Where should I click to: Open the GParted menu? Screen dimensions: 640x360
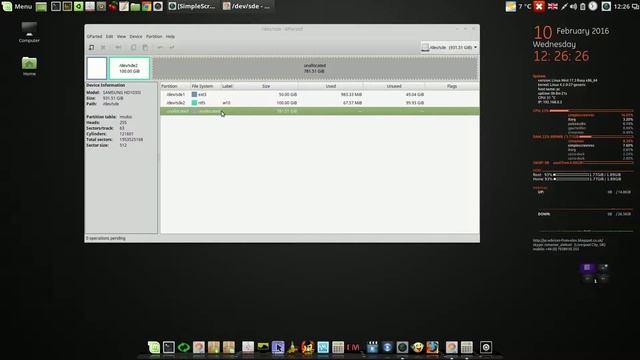click(x=94, y=36)
